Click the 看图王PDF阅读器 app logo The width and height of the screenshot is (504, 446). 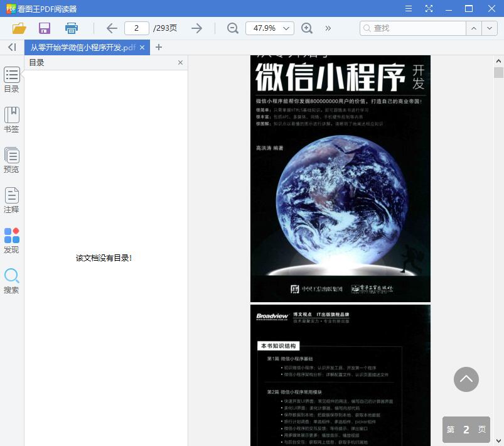click(11, 9)
